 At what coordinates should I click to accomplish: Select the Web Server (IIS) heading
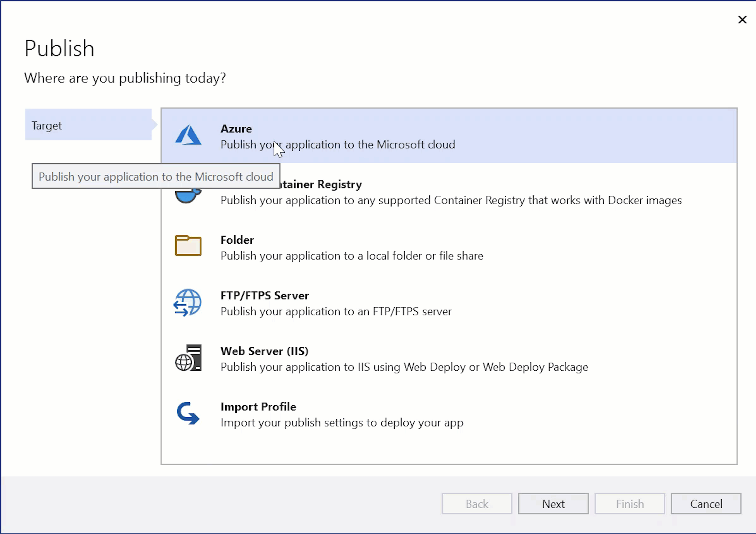(264, 351)
